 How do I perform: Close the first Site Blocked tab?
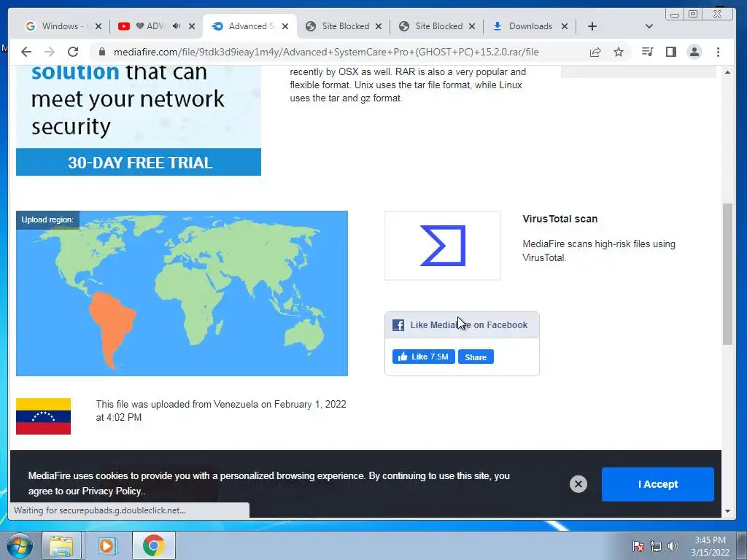[x=379, y=26]
